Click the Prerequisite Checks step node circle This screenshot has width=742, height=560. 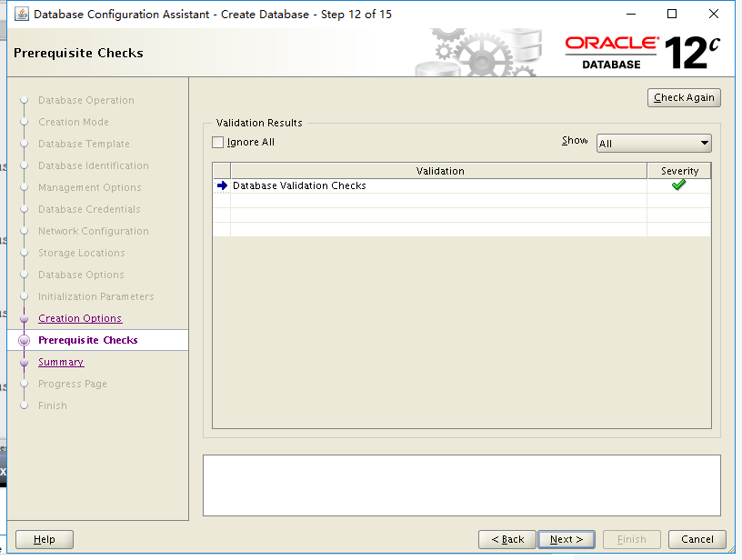click(x=25, y=340)
